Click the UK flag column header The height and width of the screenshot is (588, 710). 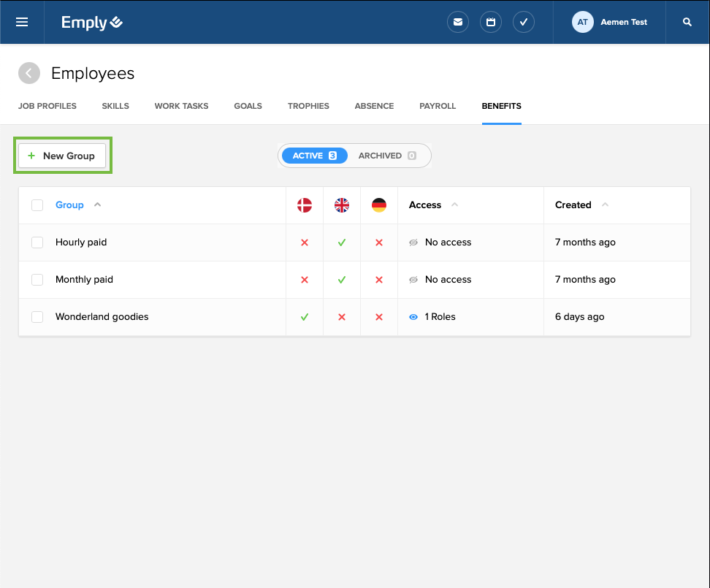[x=342, y=205]
